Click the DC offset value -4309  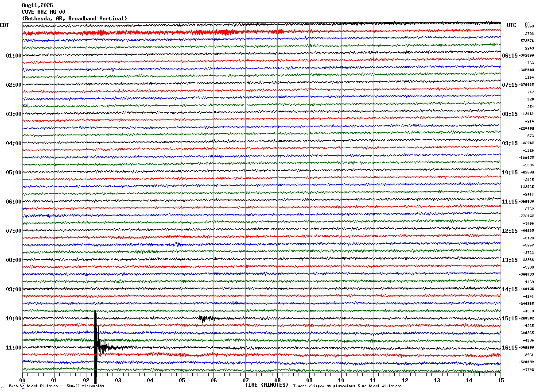(x=528, y=311)
